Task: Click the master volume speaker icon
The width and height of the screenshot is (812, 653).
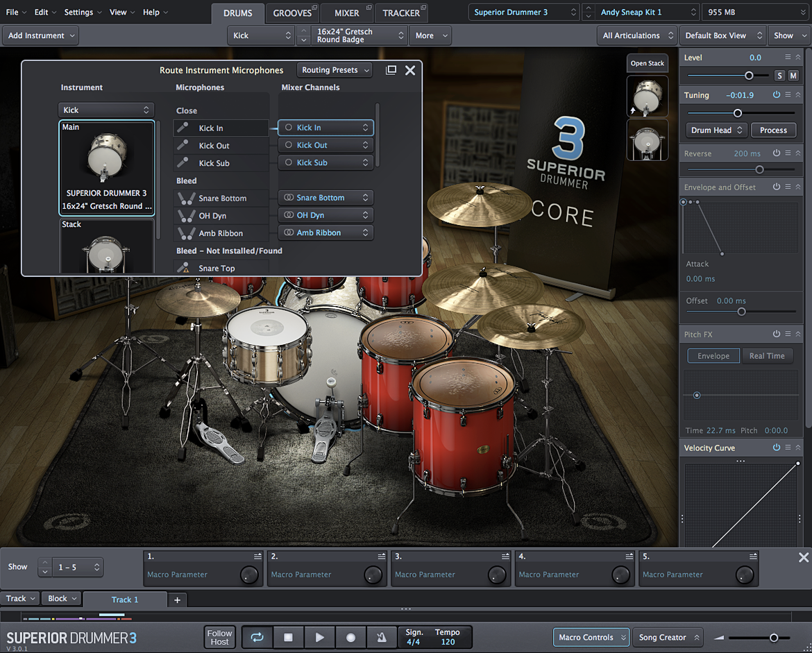Action: coord(719,638)
